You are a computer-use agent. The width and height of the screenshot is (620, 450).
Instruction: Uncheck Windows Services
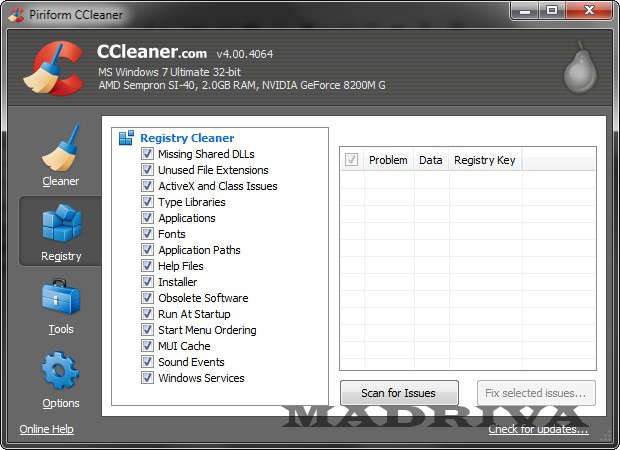pos(147,378)
